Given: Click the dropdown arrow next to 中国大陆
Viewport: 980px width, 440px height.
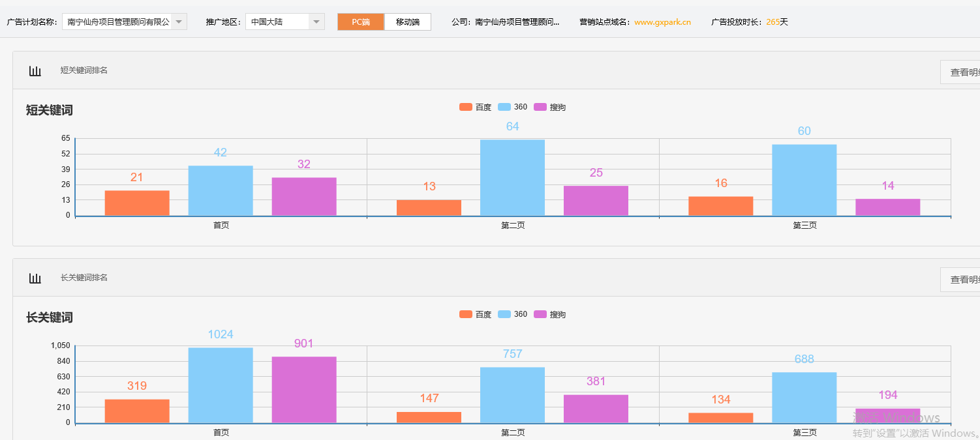Looking at the screenshot, I should (x=317, y=21).
